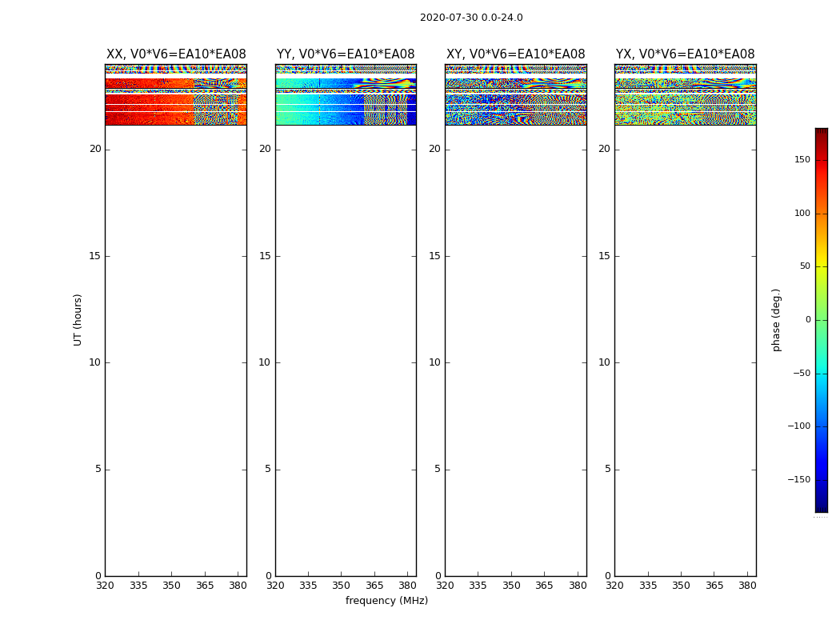This screenshot has width=840, height=640.
Task: Click the "frequency (MHz)" x-axis label
Action: [x=386, y=601]
